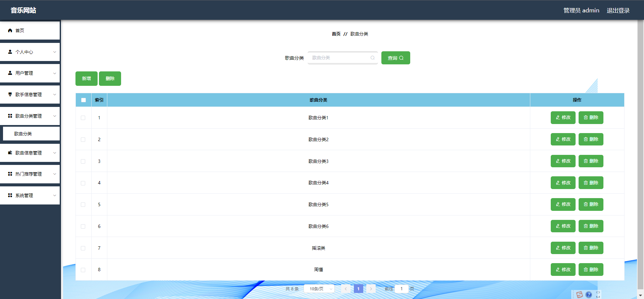The height and width of the screenshot is (299, 644).
Task: Click the 前往 page number input box
Action: tap(401, 289)
